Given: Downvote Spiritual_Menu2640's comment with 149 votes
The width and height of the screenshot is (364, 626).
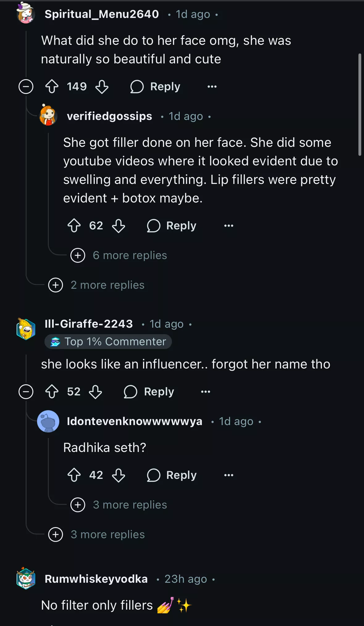Looking at the screenshot, I should 102,87.
